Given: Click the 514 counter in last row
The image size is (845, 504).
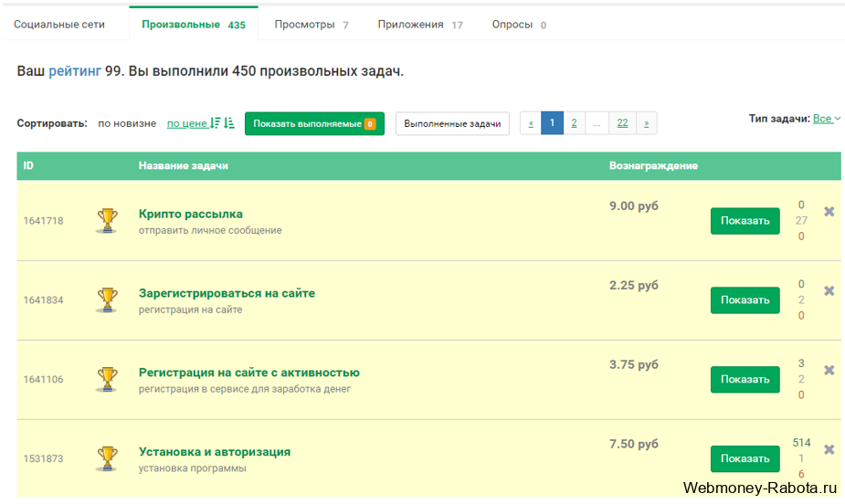Looking at the screenshot, I should (801, 443).
